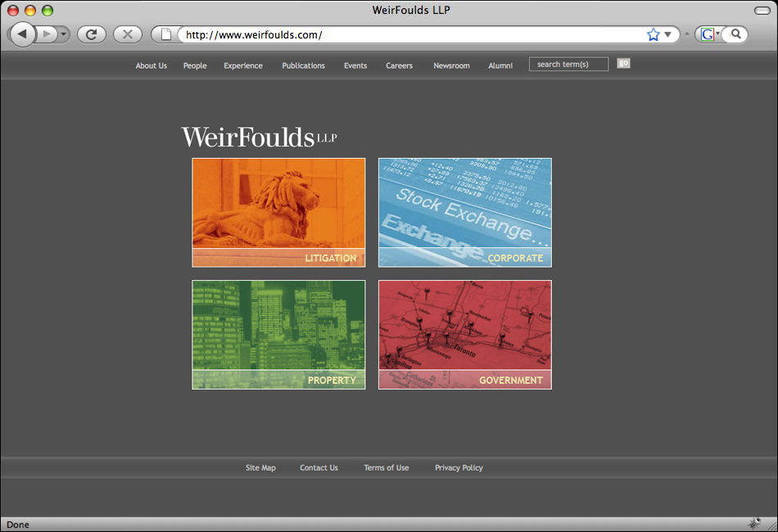Open the Government map tile

[x=465, y=335]
